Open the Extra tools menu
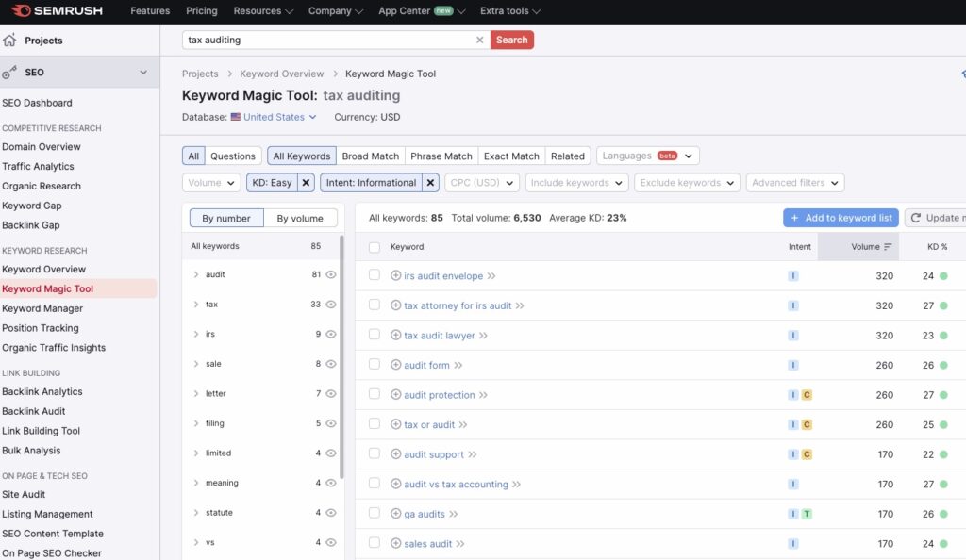 click(510, 11)
